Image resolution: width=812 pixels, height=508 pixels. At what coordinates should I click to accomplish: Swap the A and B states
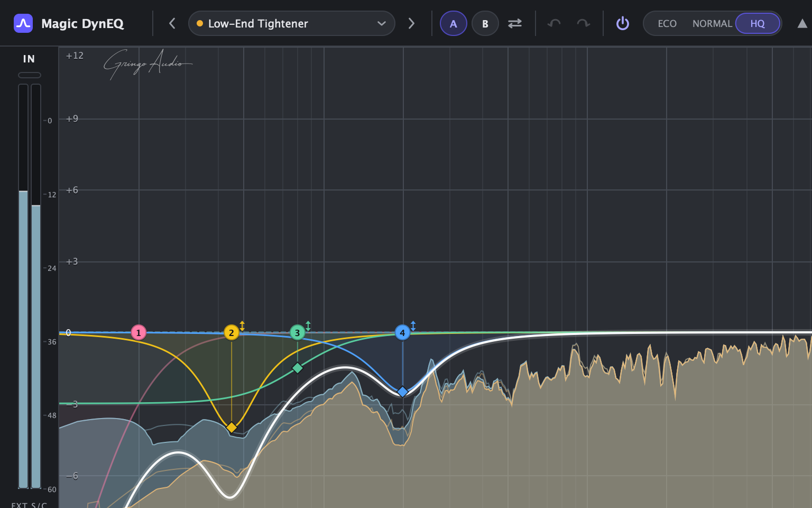tap(515, 23)
